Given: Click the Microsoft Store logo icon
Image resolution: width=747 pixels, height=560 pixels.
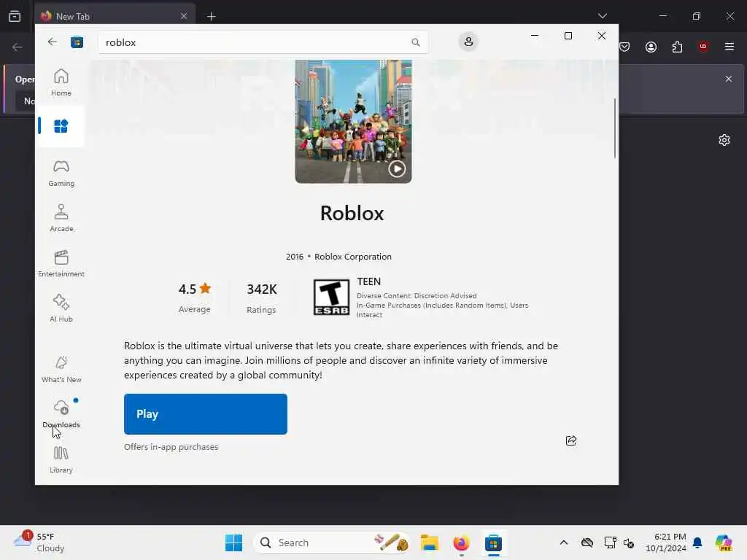Looking at the screenshot, I should 77,42.
